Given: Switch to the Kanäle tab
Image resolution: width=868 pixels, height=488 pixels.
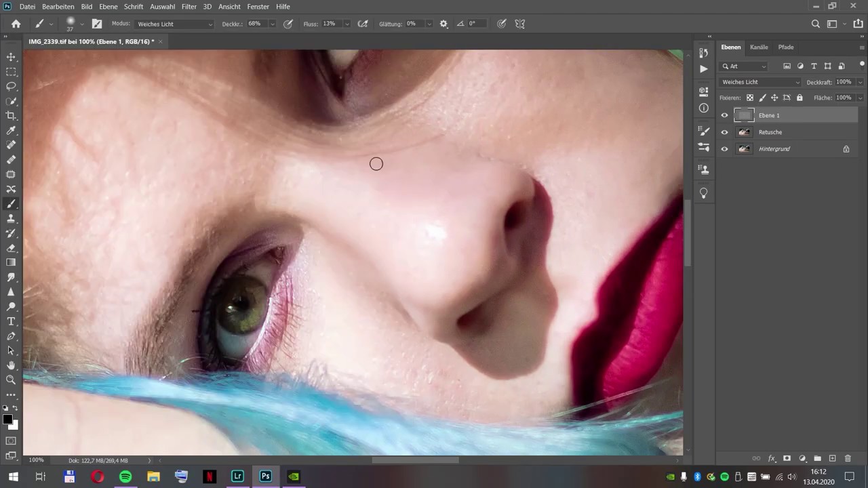Looking at the screenshot, I should point(759,47).
